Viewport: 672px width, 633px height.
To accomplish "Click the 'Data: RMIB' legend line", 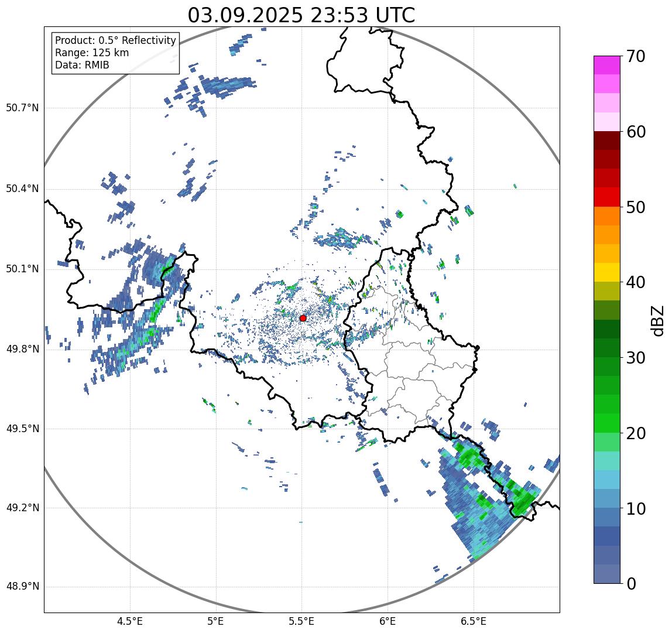I will click(83, 65).
